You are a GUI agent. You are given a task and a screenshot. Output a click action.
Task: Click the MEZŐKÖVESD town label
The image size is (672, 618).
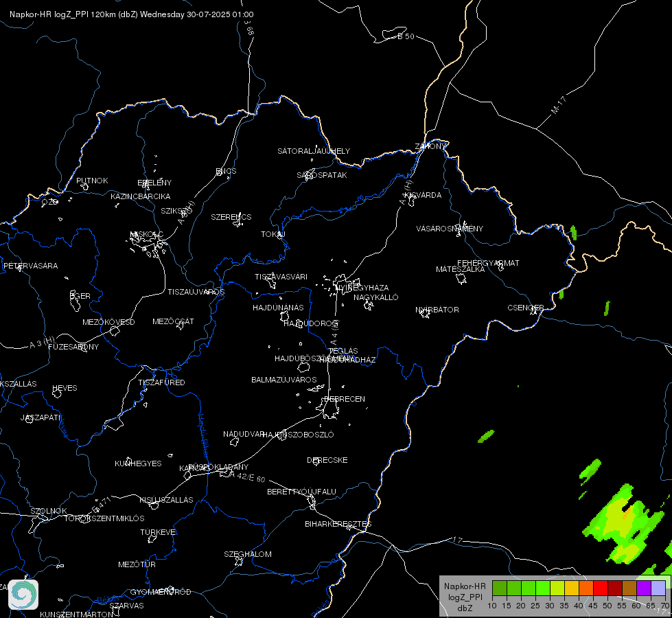point(109,322)
